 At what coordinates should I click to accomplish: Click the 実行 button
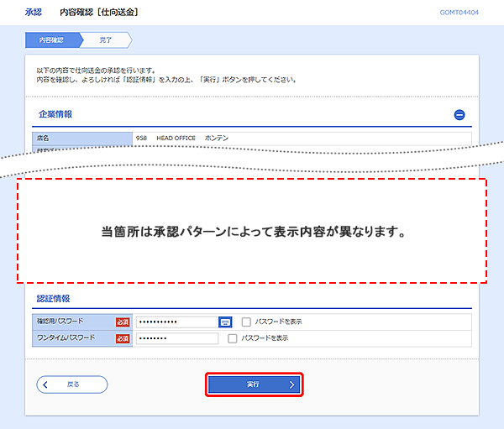tap(255, 385)
